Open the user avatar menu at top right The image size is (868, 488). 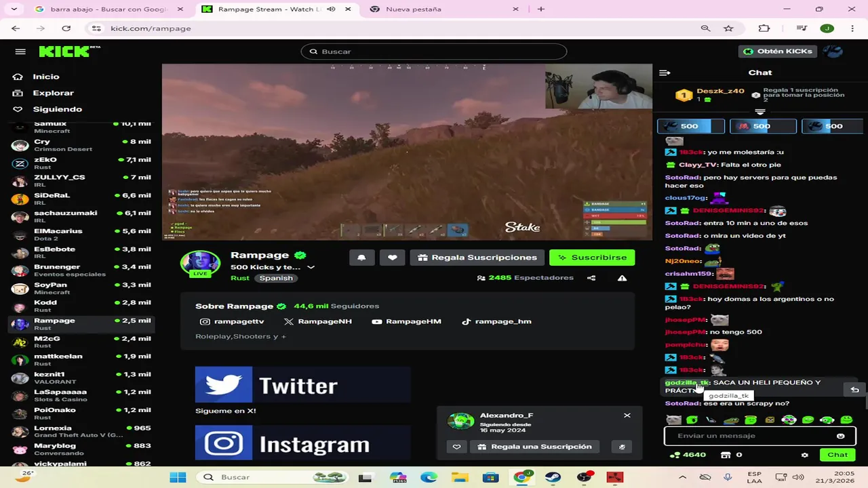[x=833, y=52]
